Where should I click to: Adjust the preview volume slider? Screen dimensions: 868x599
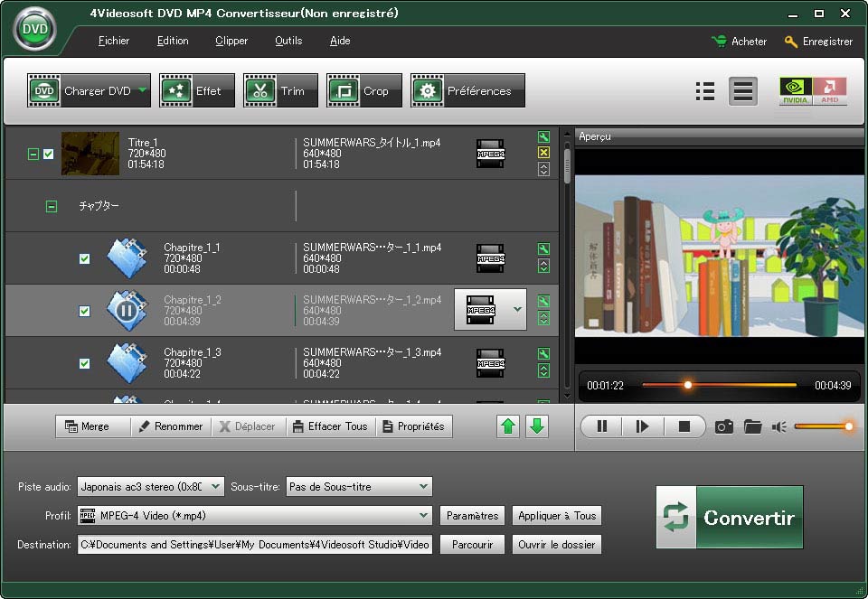pos(823,426)
